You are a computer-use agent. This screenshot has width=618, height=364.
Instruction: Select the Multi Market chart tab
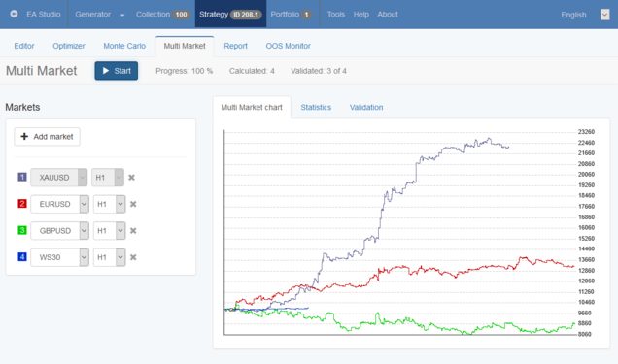pos(252,107)
